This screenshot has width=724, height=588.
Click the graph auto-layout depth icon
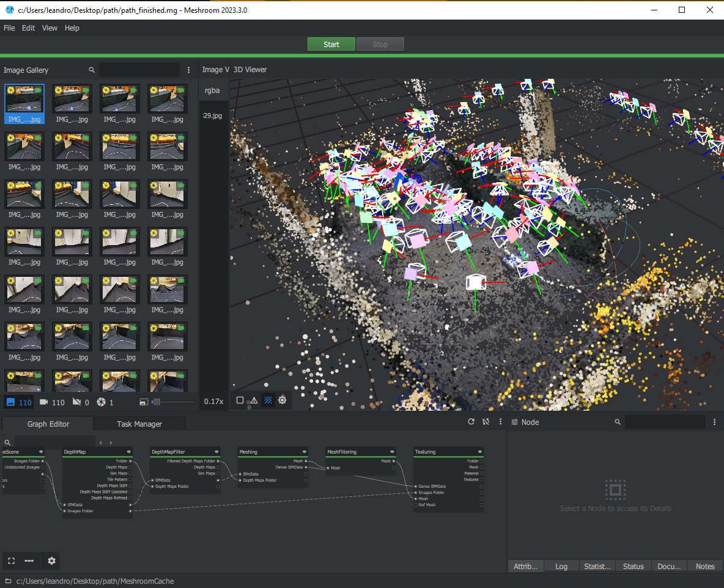[29, 560]
